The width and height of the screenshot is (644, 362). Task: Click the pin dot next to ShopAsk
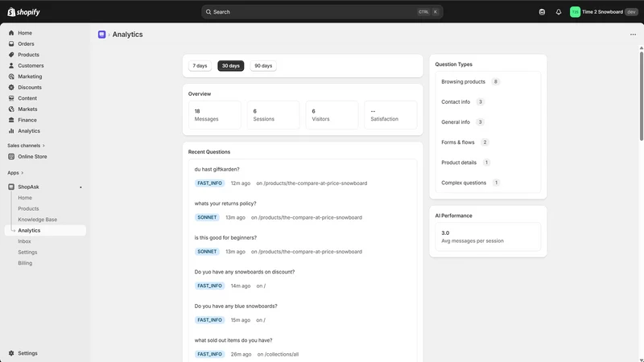(x=80, y=187)
